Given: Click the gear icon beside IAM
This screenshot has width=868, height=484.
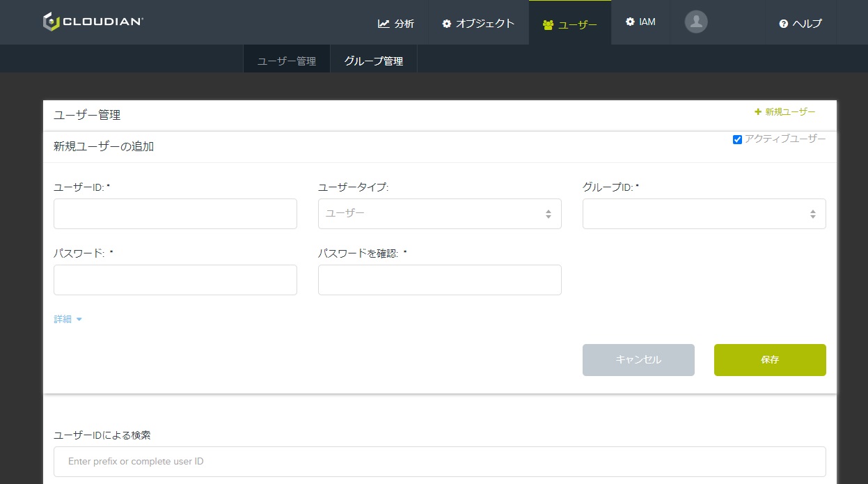Looking at the screenshot, I should point(630,22).
